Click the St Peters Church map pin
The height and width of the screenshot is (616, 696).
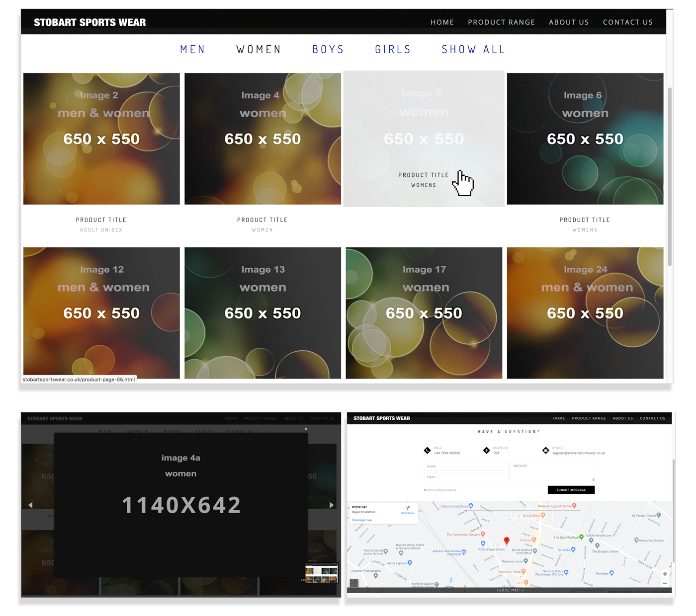pyautogui.click(x=659, y=515)
